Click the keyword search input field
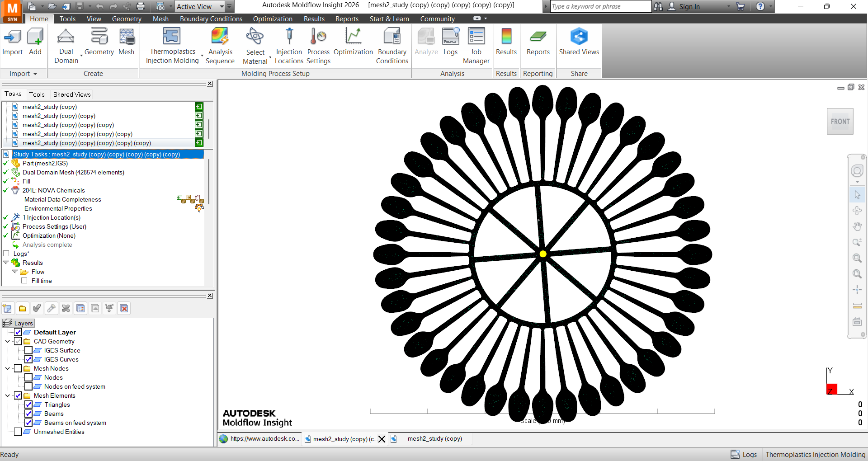Viewport: 868px width, 461px height. (600, 6)
